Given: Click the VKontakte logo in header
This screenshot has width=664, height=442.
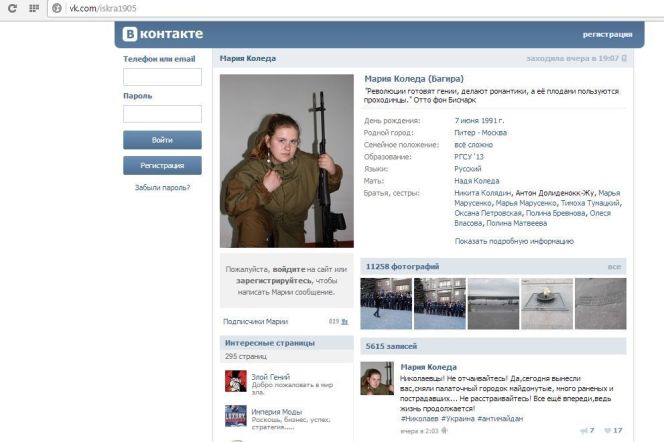Looking at the screenshot, I should (x=162, y=34).
